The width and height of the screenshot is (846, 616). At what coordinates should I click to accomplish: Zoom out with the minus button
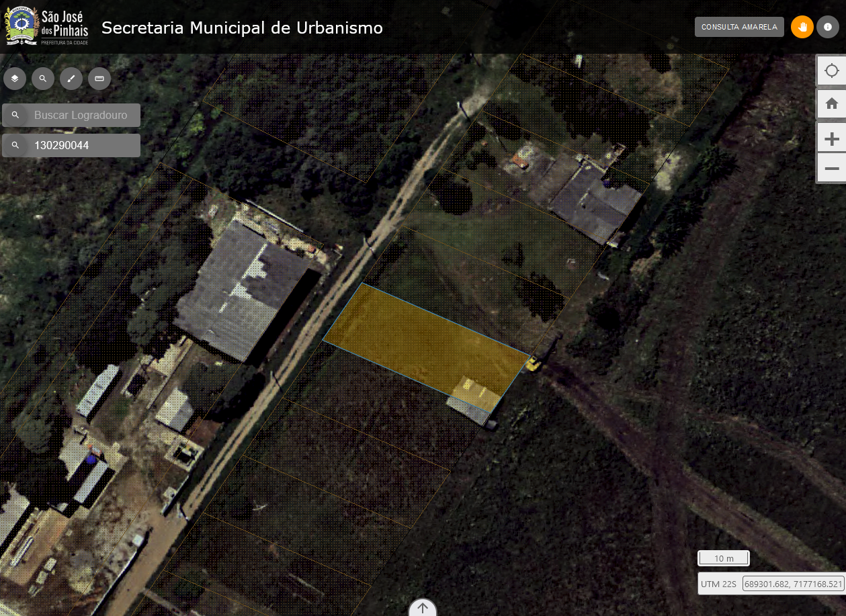coord(832,168)
